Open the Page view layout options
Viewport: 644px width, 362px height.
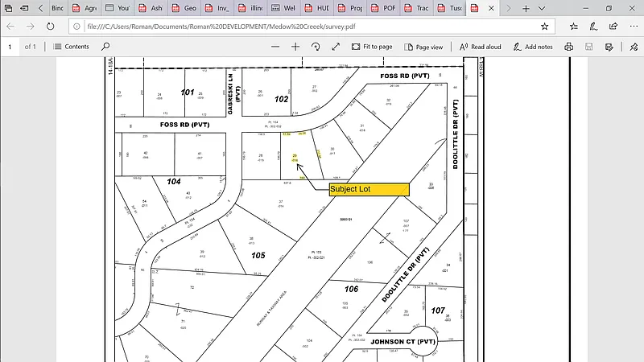[x=423, y=47]
